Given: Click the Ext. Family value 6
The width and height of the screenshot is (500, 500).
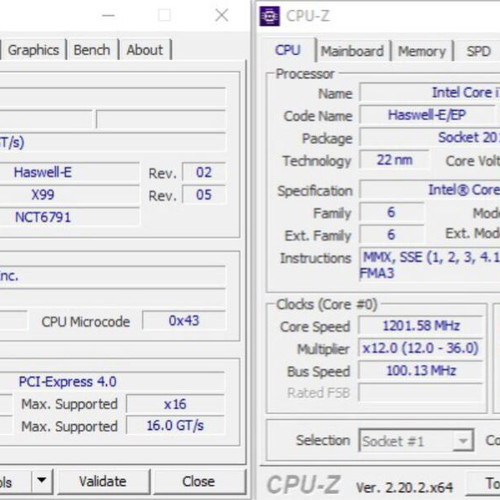Looking at the screenshot, I should click(392, 235).
